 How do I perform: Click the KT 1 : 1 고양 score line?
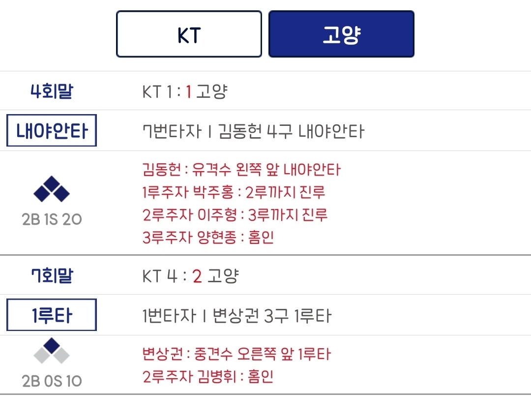click(184, 92)
